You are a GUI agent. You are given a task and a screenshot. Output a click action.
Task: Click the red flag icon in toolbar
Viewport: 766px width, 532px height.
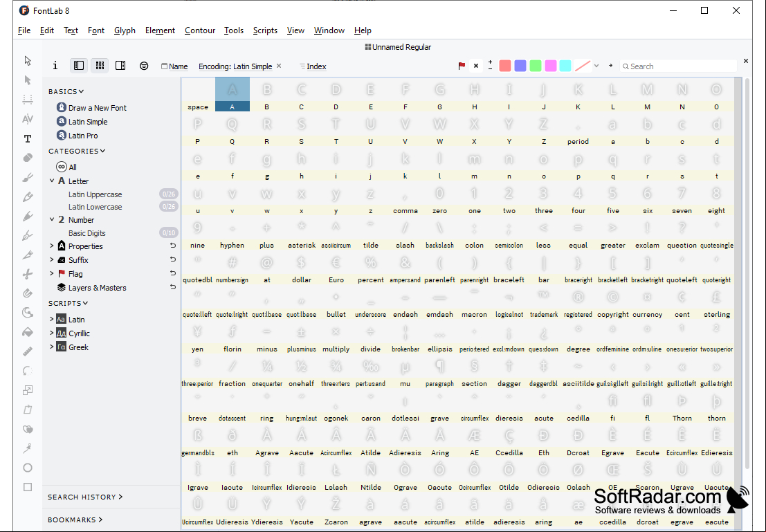pos(462,66)
